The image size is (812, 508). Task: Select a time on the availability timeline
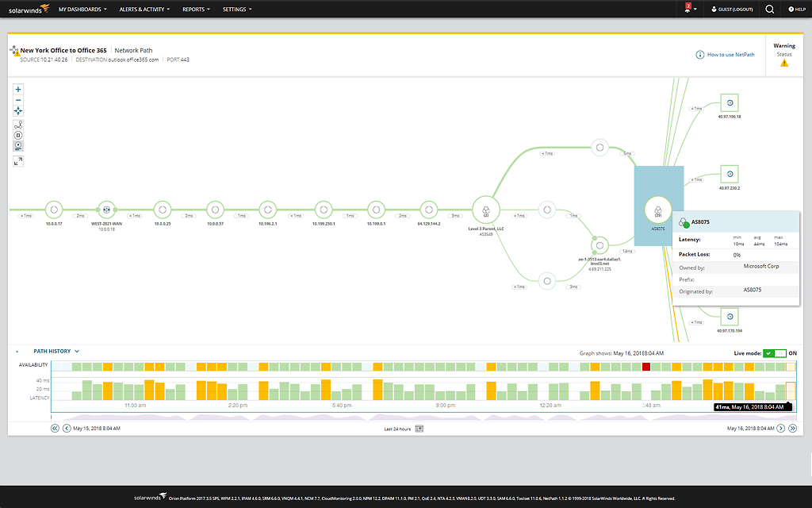click(396, 367)
